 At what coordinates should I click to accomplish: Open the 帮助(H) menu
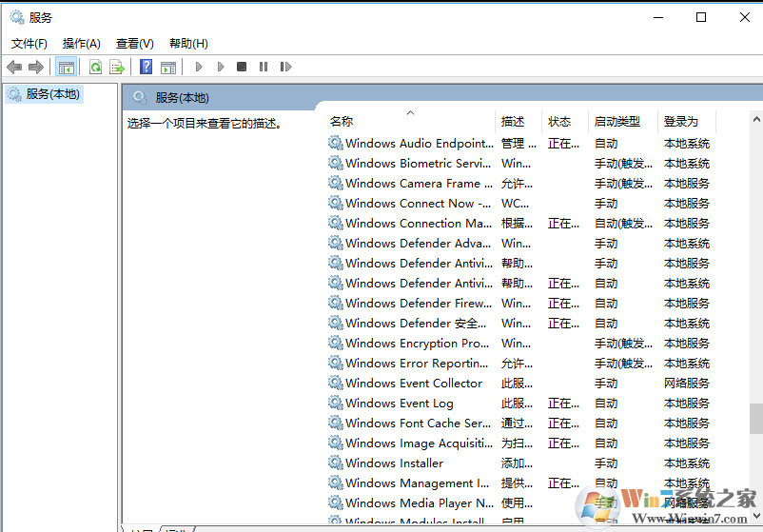point(188,44)
